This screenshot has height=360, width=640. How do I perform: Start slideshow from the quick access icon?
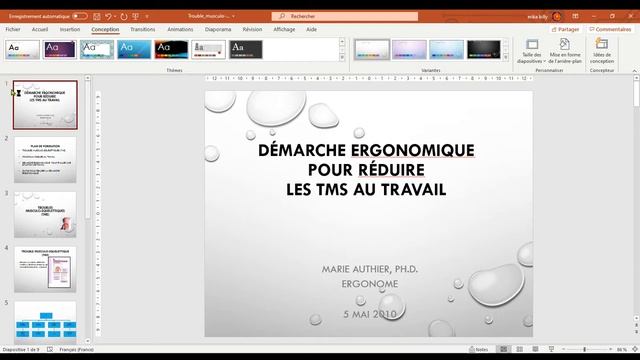point(136,16)
